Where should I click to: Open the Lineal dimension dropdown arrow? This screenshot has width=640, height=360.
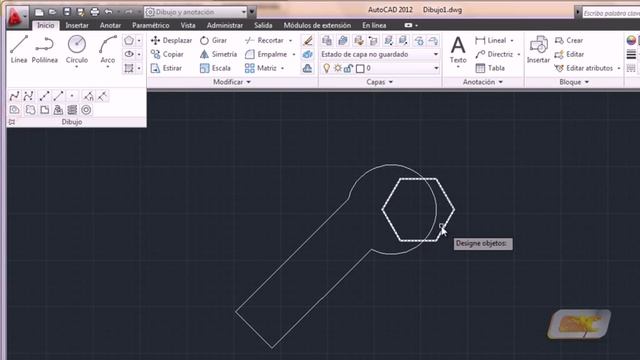[512, 40]
